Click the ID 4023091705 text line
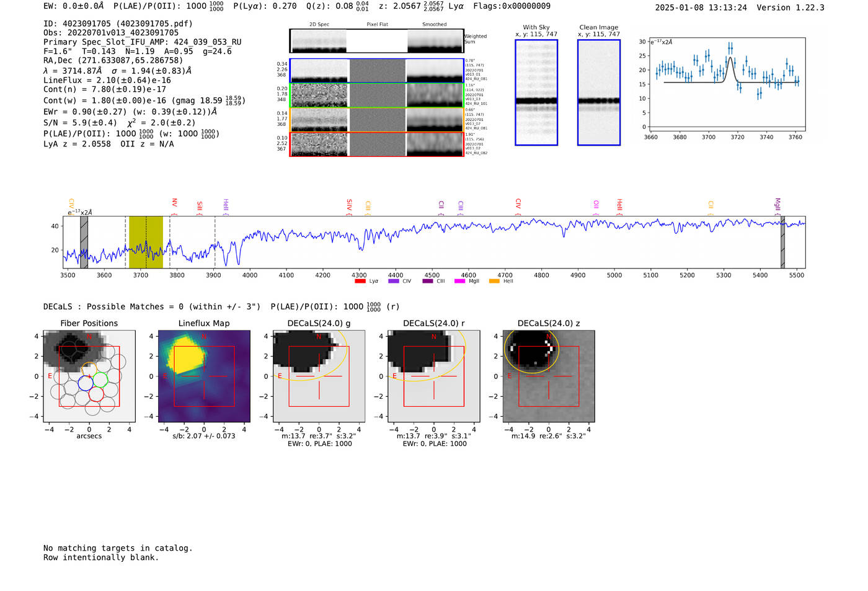Image resolution: width=868 pixels, height=591 pixels. tap(118, 24)
